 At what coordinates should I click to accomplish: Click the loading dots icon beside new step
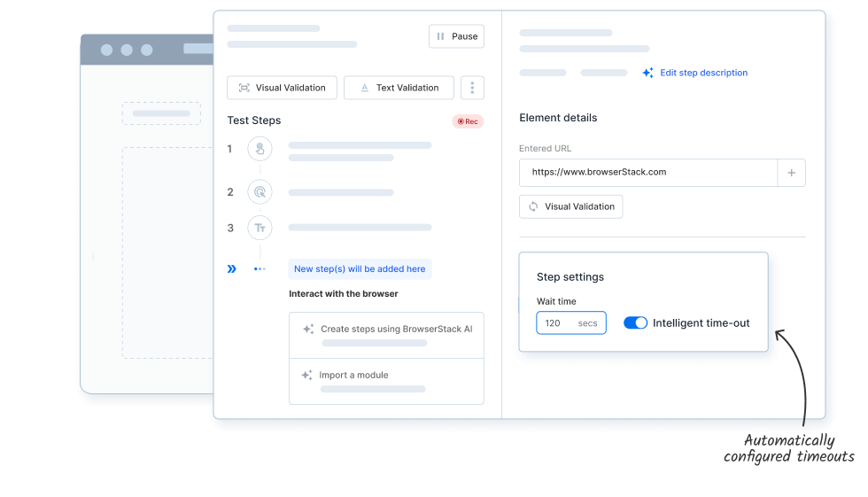pos(260,268)
